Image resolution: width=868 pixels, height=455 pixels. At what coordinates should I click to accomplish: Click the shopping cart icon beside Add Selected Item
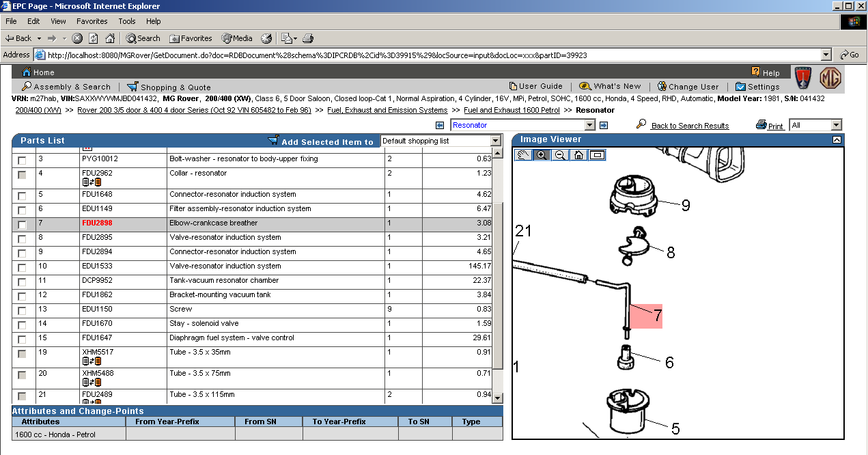(273, 140)
